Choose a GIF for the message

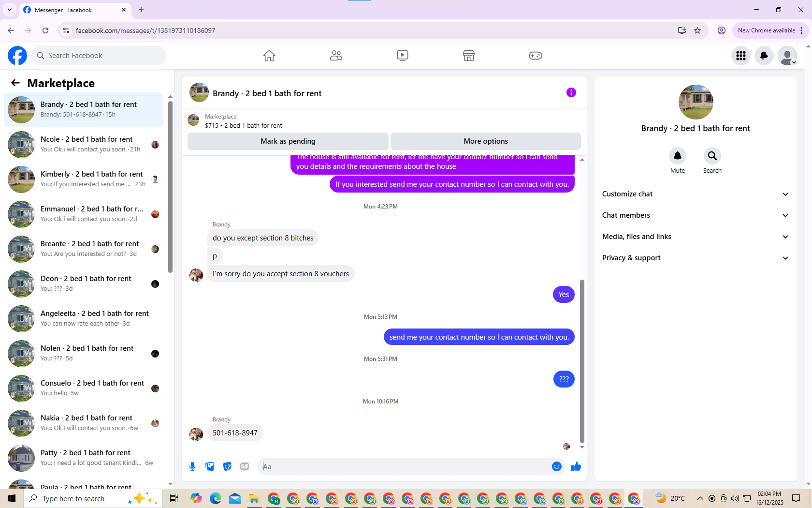[245, 466]
